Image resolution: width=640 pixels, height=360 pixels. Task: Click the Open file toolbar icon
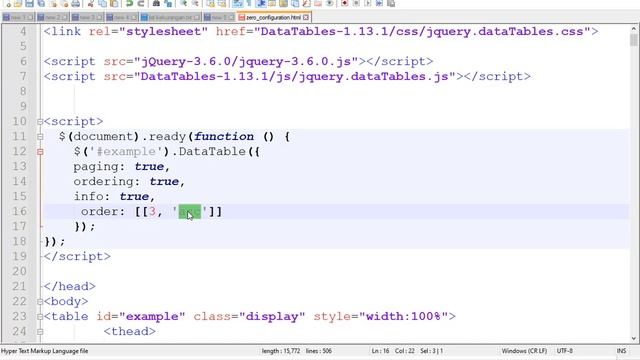click(18, 4)
